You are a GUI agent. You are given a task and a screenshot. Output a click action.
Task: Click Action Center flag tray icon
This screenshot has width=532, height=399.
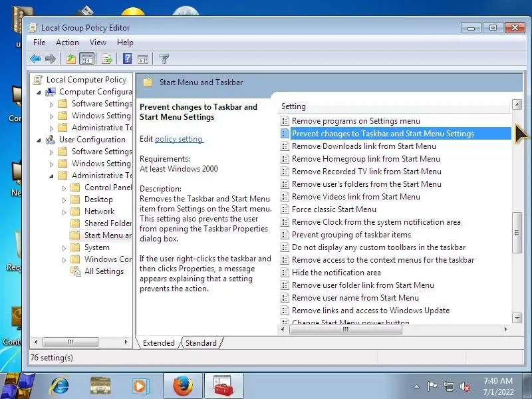432,386
